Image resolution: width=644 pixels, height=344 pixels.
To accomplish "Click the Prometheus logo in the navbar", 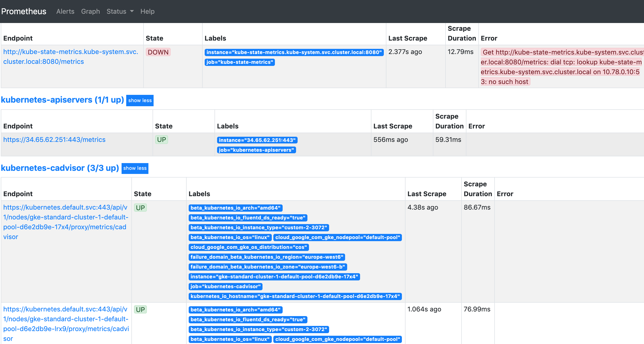I will point(24,11).
